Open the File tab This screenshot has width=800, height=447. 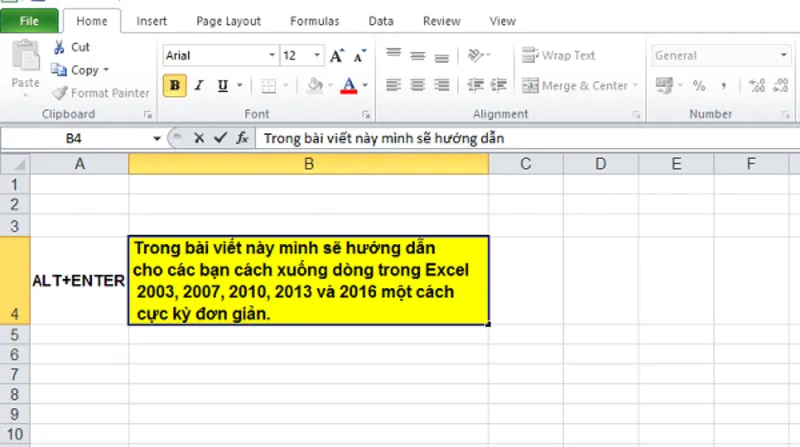click(x=29, y=21)
